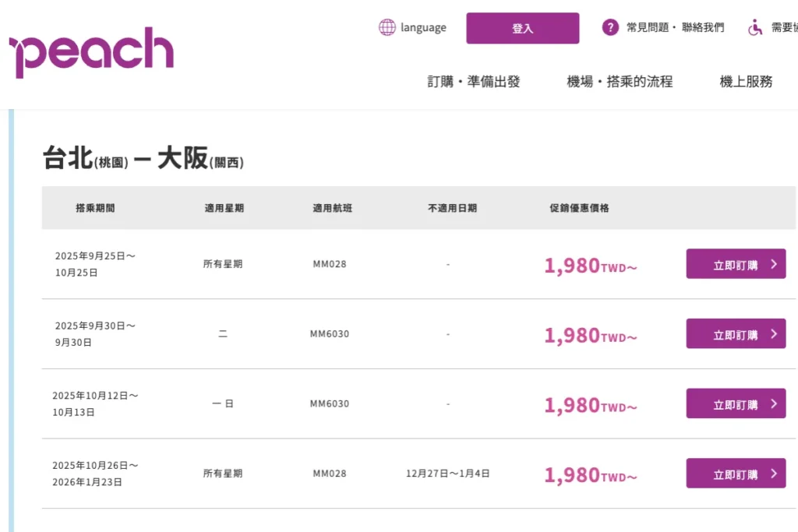This screenshot has height=532, width=798.
Task: Click the 搭乘期間 column header
Action: [95, 207]
